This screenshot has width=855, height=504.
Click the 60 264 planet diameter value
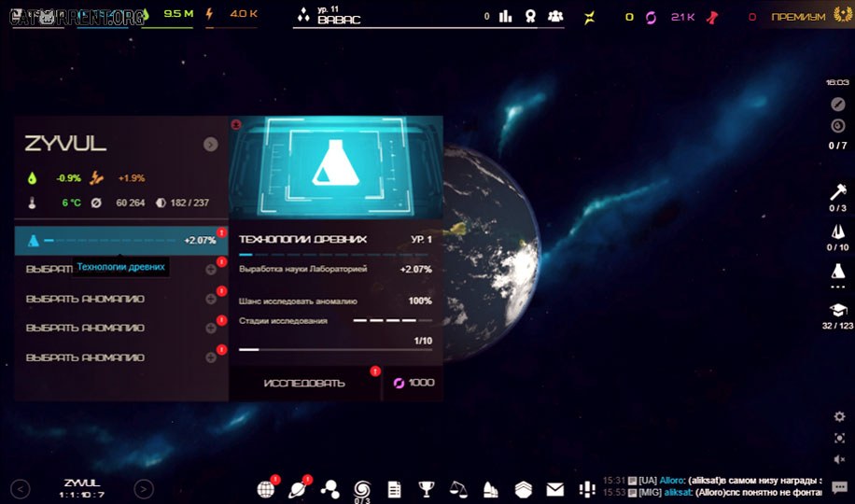coord(131,203)
